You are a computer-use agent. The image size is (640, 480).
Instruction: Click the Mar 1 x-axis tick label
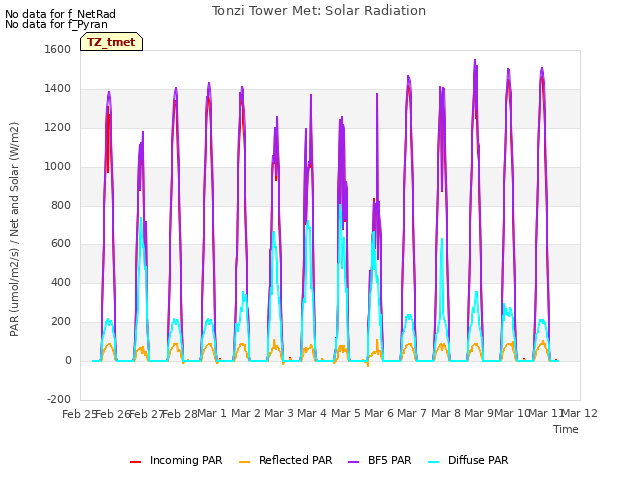[x=212, y=413]
